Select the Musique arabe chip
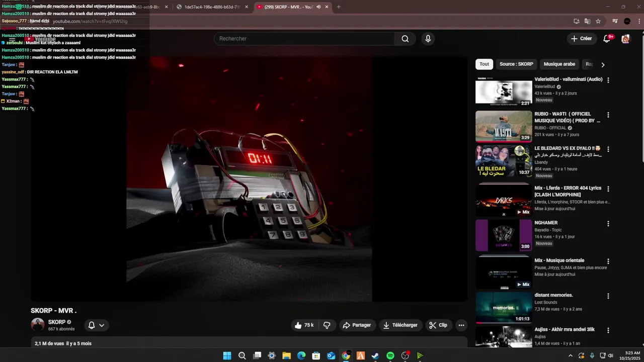Image resolution: width=644 pixels, height=362 pixels. point(559,64)
